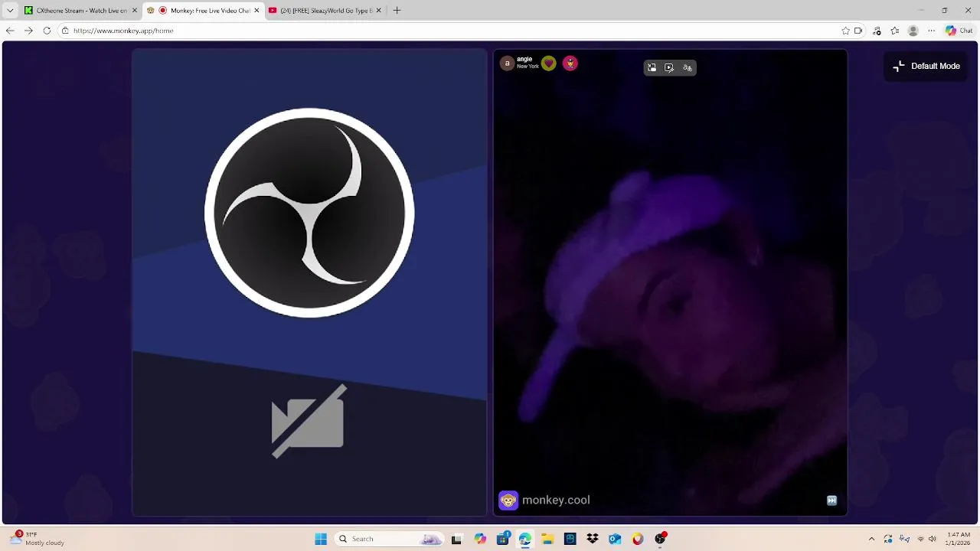Launch Copilot from the taskbar
Viewport: 980px width, 551px height.
click(x=480, y=539)
